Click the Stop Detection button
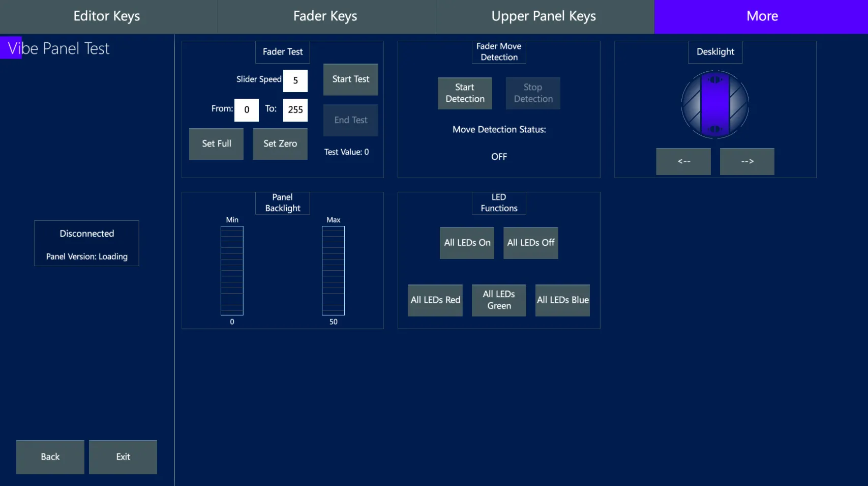This screenshot has width=868, height=486. pyautogui.click(x=533, y=93)
